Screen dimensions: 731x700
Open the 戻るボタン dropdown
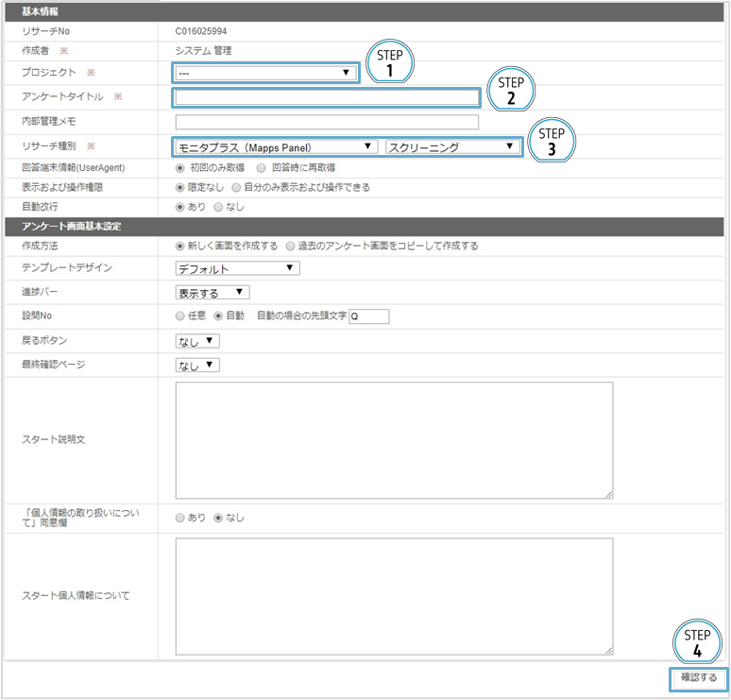(197, 341)
